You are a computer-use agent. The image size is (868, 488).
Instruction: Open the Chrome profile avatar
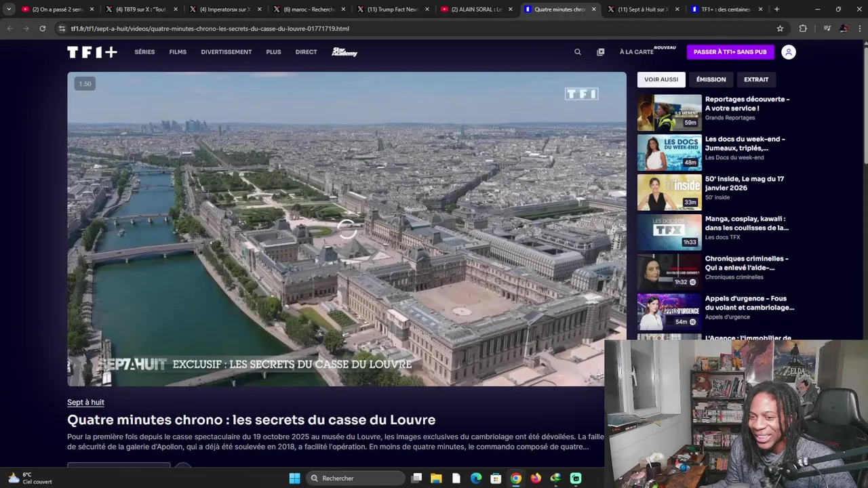click(844, 28)
